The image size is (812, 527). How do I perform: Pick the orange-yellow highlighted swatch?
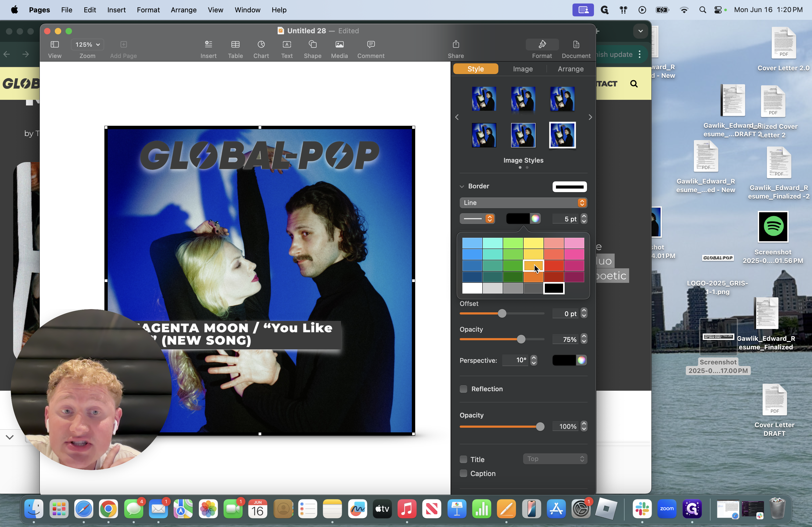[x=533, y=266]
